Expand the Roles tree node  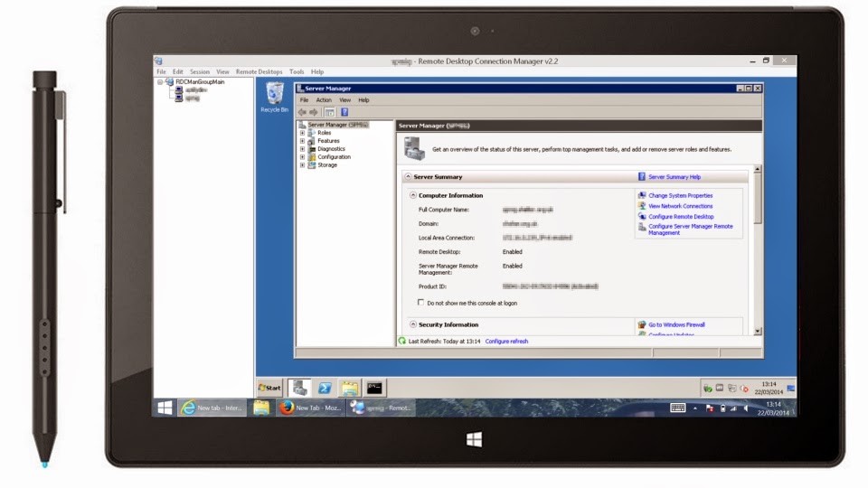point(303,133)
